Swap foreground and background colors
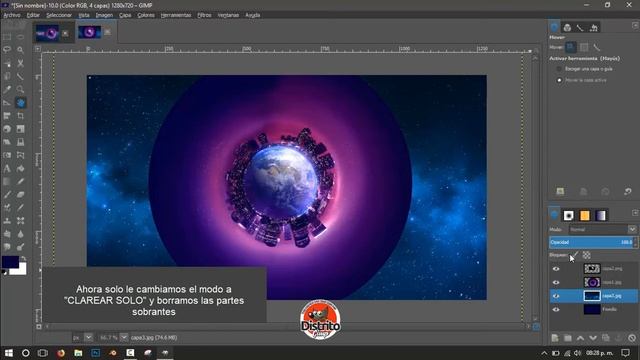The image size is (640, 360). [x=23, y=258]
